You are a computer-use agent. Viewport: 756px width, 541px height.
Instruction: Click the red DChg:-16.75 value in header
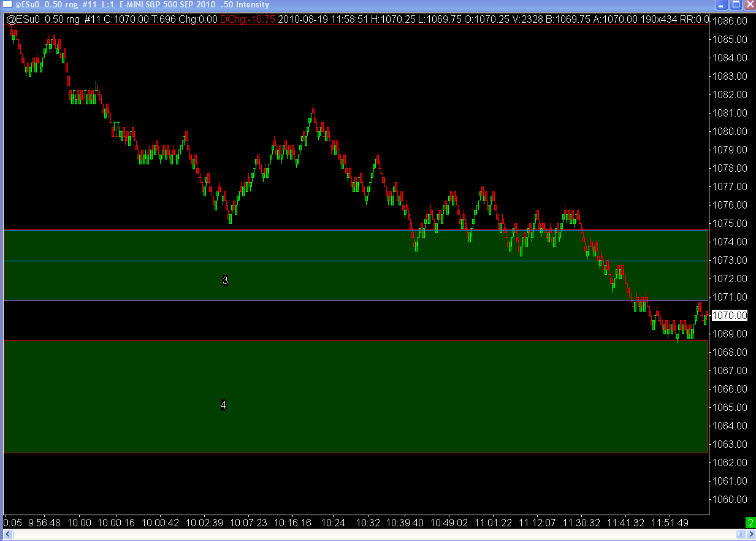[x=248, y=19]
